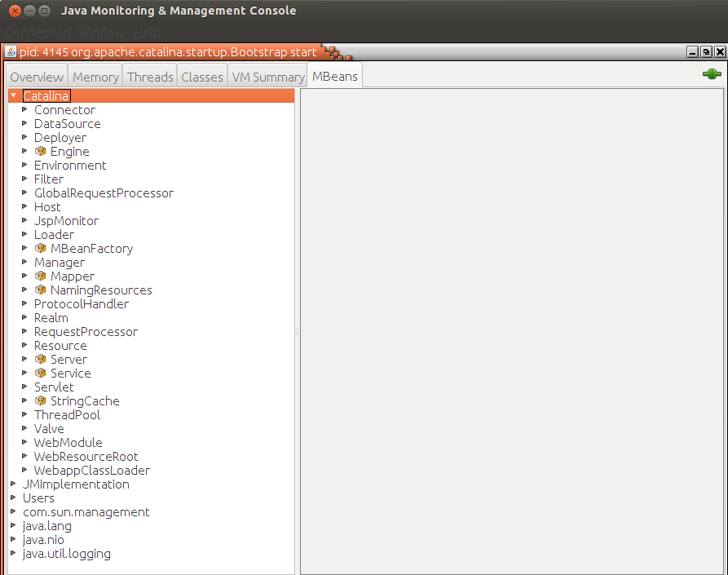The width and height of the screenshot is (728, 575).
Task: Expand the com.sun.management node
Action: coord(13,511)
